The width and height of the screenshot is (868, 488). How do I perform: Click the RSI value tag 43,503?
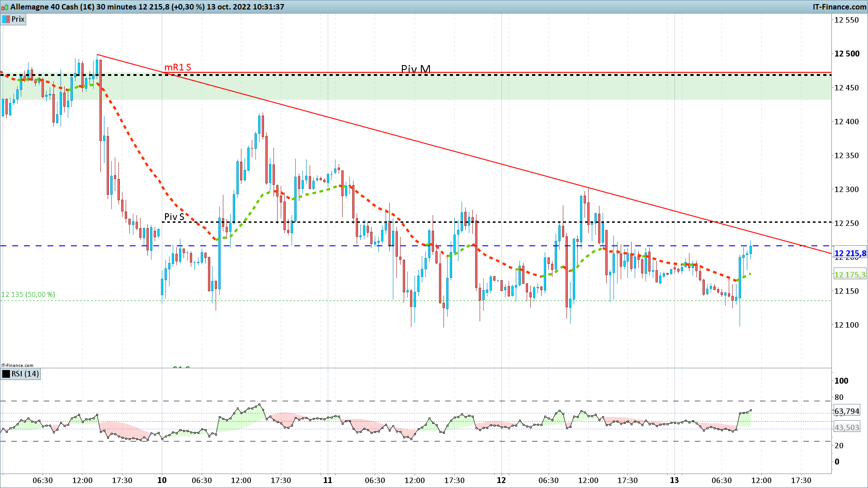(847, 427)
